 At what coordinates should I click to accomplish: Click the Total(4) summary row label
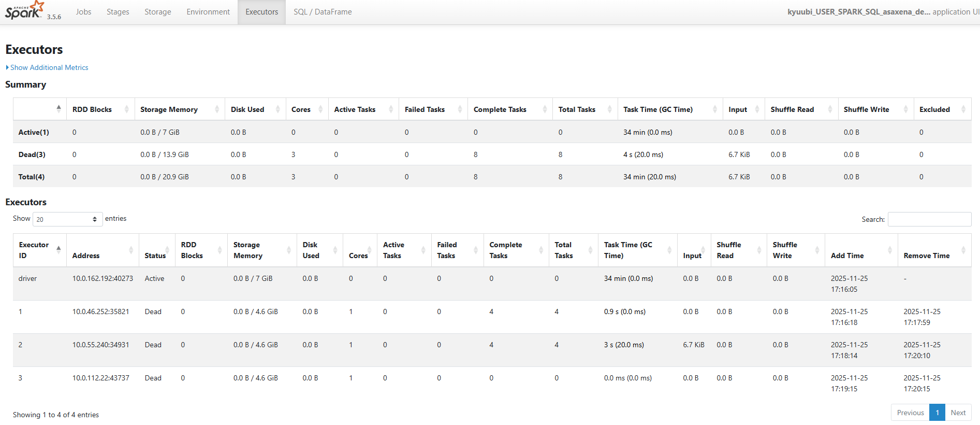tap(31, 177)
